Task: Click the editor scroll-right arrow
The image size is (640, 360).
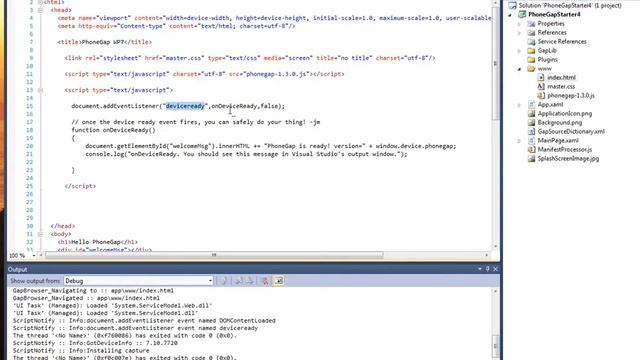Action: [x=487, y=255]
